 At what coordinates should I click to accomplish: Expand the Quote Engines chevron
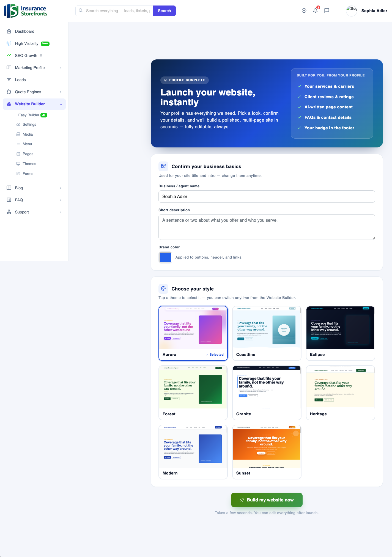(61, 92)
